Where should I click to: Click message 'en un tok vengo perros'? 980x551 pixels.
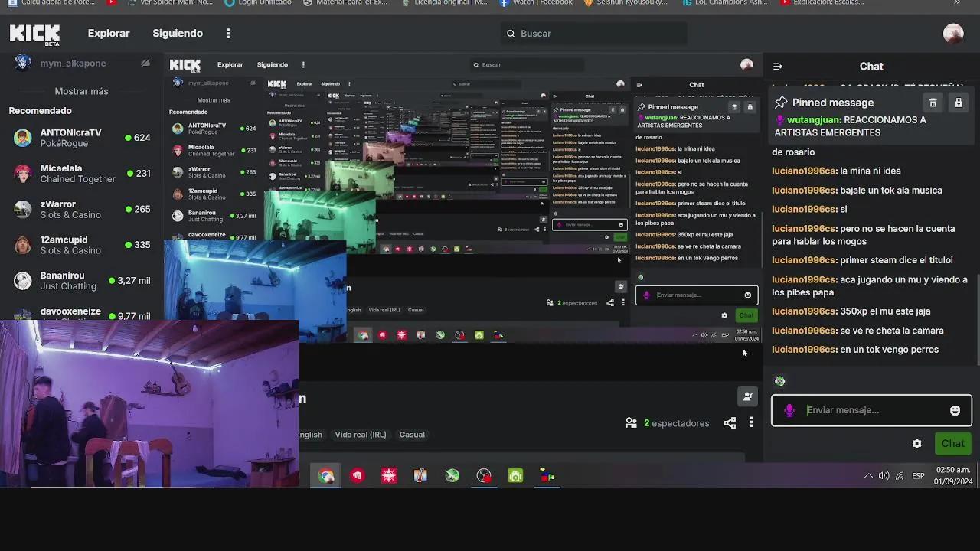(x=889, y=350)
